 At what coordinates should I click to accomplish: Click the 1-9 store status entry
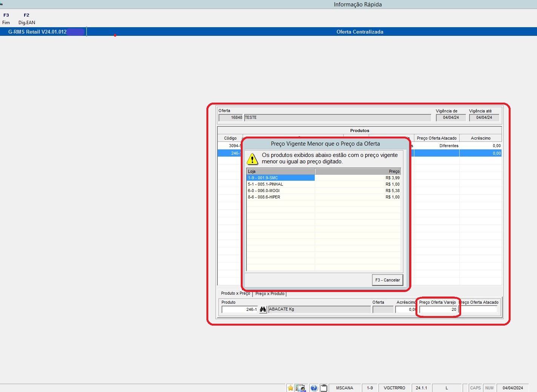coord(370,388)
